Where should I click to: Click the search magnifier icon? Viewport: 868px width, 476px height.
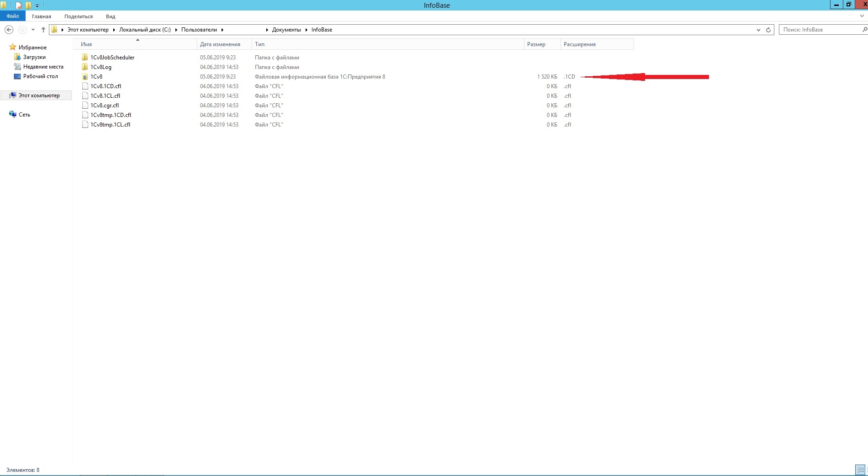click(864, 30)
